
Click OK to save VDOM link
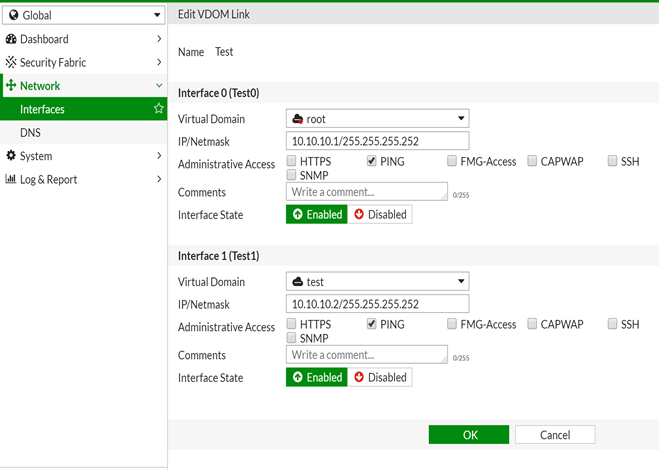pyautogui.click(x=469, y=435)
